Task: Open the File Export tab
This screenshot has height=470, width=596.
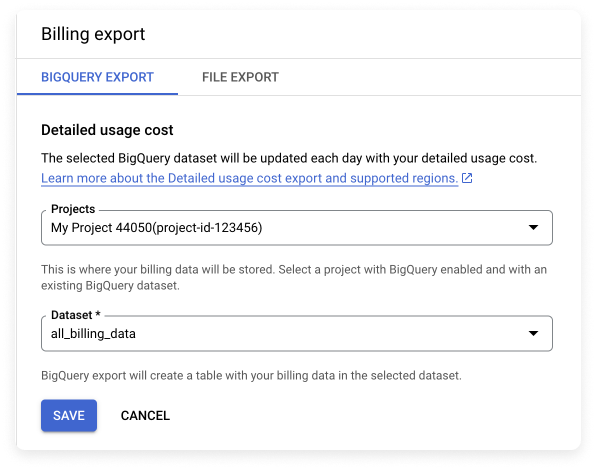Action: pyautogui.click(x=240, y=77)
